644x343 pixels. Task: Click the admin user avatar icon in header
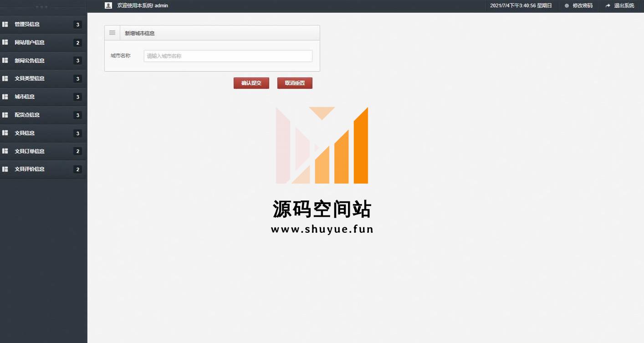[108, 5]
